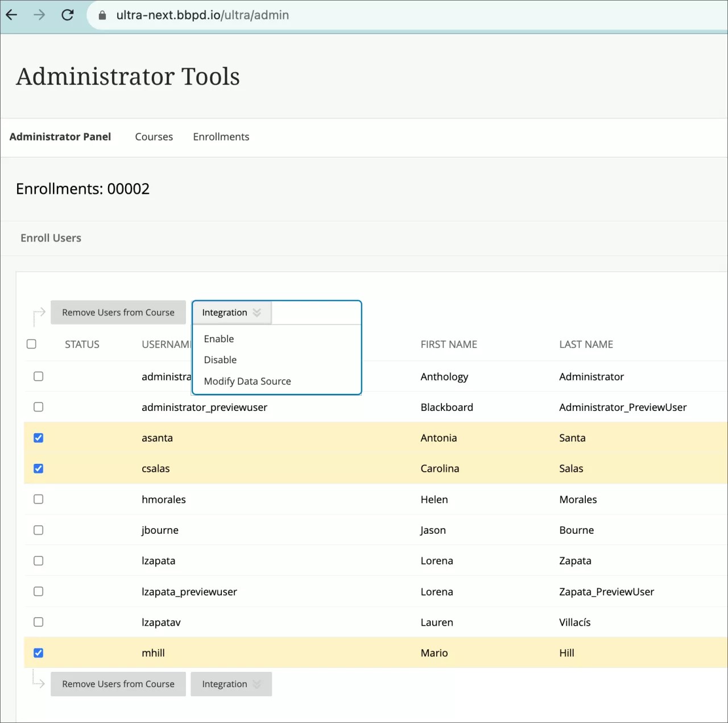The width and height of the screenshot is (728, 723).
Task: Select Modify Data Source menu option
Action: (247, 381)
